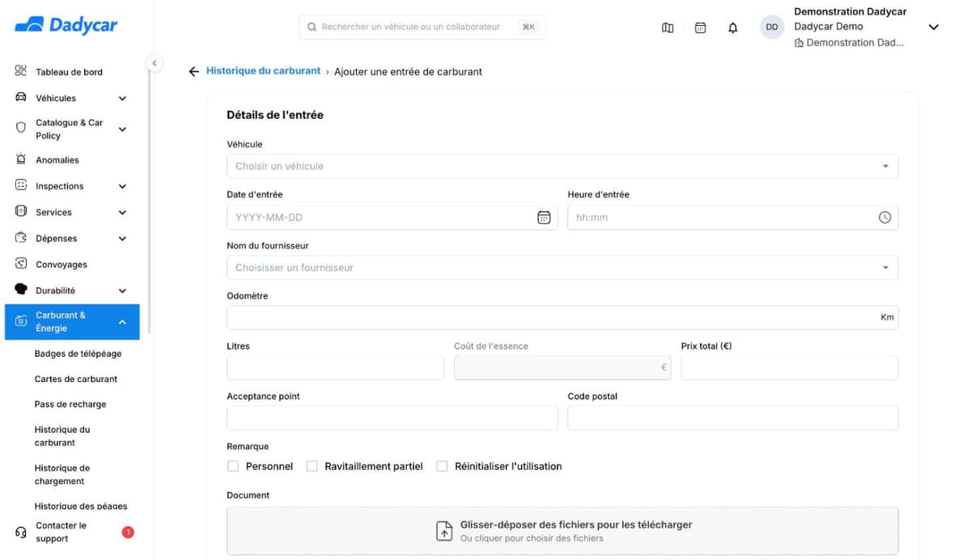Click the Dadycar logo

pos(66,25)
